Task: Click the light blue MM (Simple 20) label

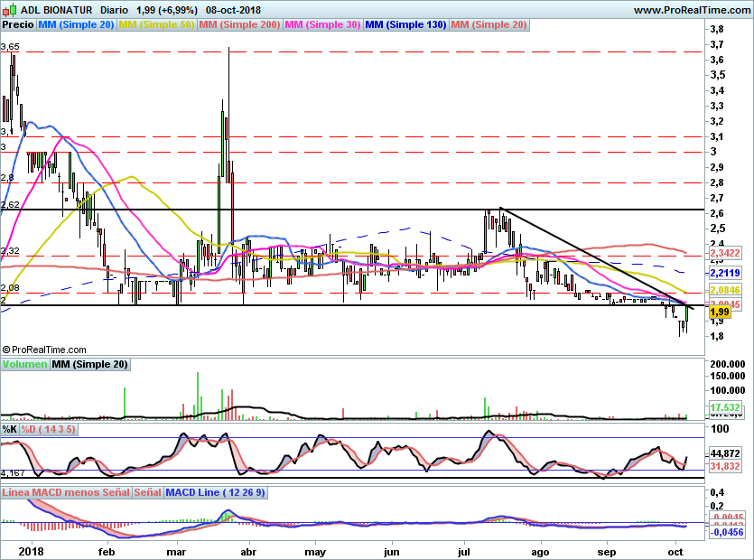Action: 76,24
